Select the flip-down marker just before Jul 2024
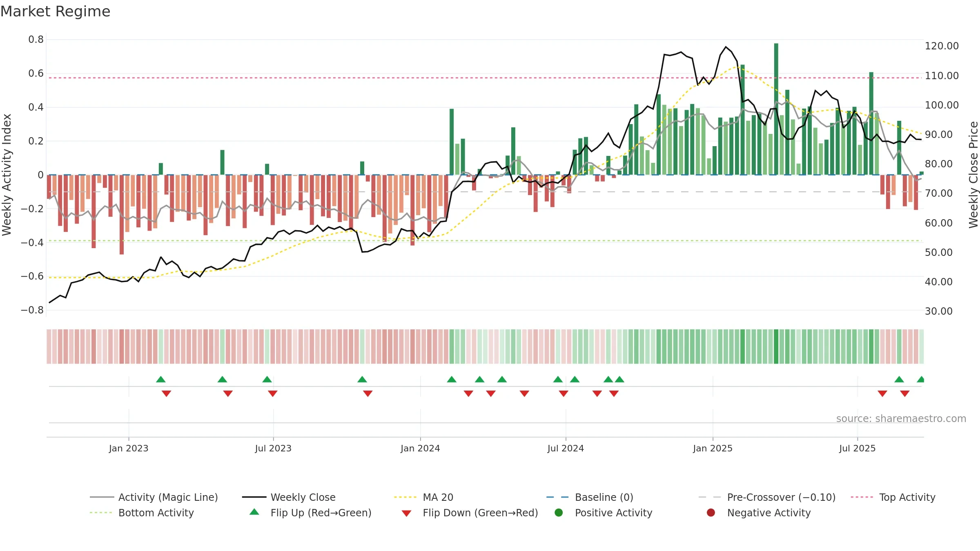Image resolution: width=980 pixels, height=551 pixels. pos(563,393)
